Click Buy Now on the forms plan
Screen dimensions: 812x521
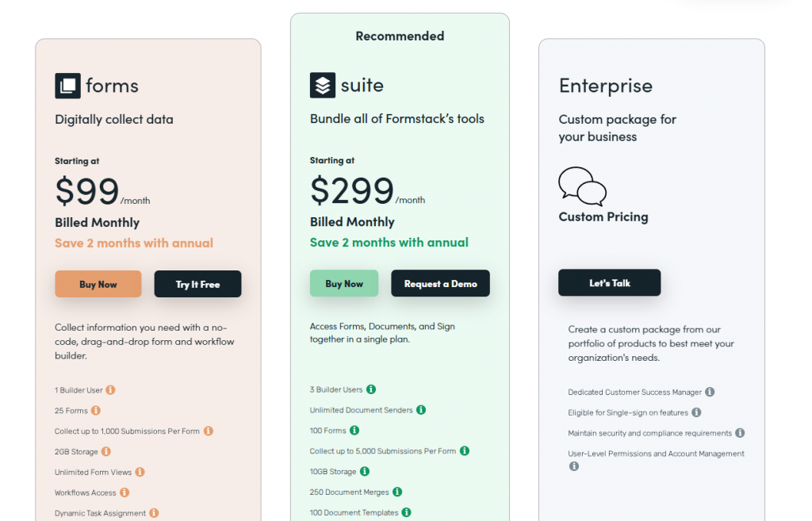98,283
